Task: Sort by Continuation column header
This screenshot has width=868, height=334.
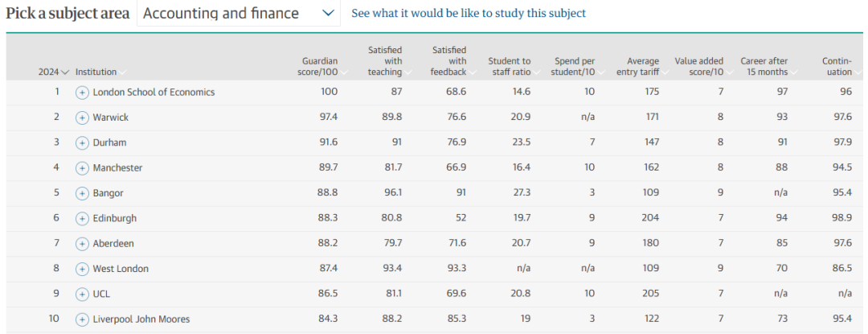Action: tap(837, 67)
